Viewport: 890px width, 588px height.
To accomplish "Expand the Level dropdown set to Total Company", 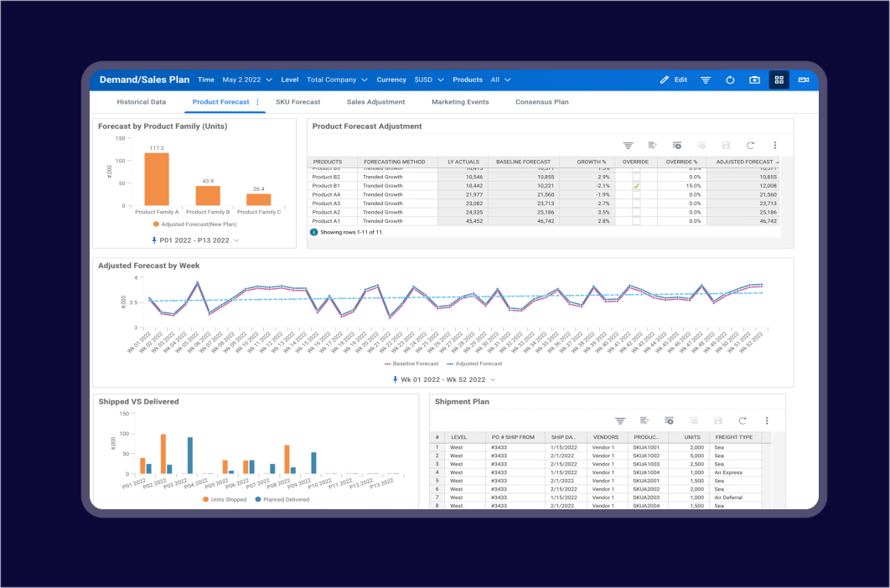I will tap(335, 80).
